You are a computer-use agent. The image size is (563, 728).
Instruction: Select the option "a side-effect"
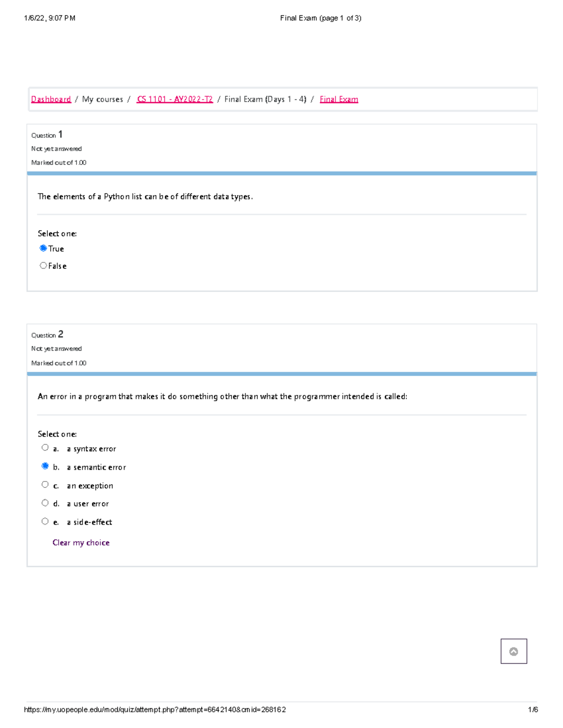[x=45, y=520]
